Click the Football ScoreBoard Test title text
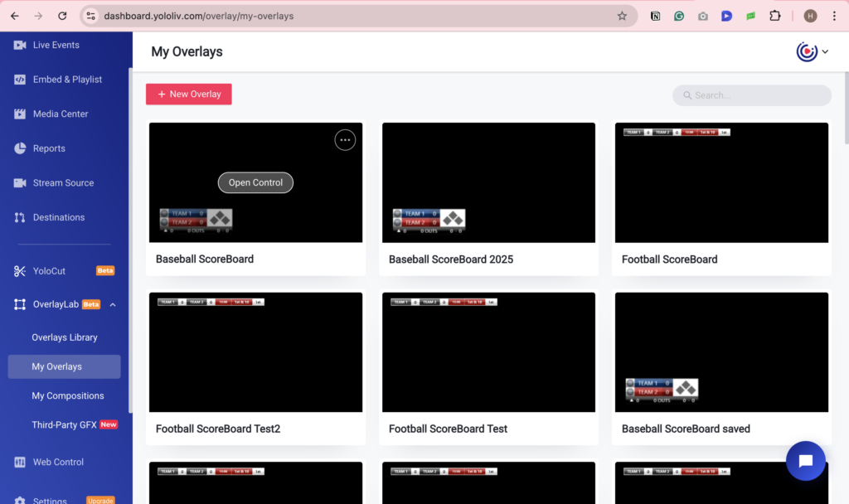 (449, 429)
